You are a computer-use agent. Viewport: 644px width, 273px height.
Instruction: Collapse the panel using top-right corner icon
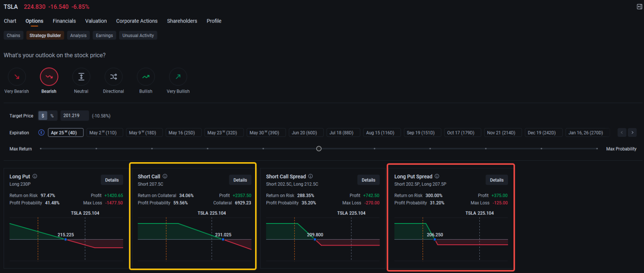pyautogui.click(x=639, y=7)
